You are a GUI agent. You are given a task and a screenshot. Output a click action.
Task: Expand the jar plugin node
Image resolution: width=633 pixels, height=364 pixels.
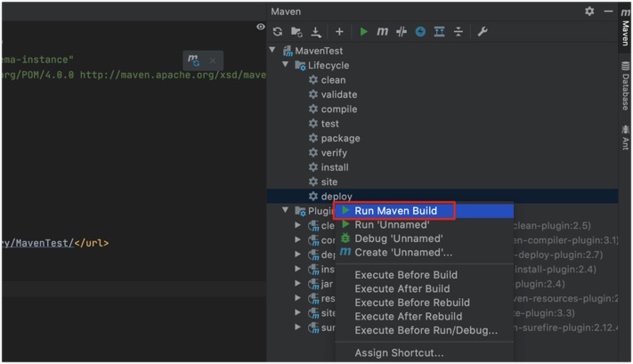(x=298, y=283)
